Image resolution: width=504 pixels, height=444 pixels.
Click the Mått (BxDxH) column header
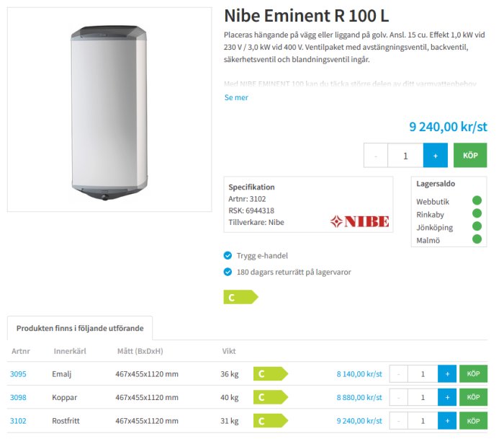(x=140, y=351)
